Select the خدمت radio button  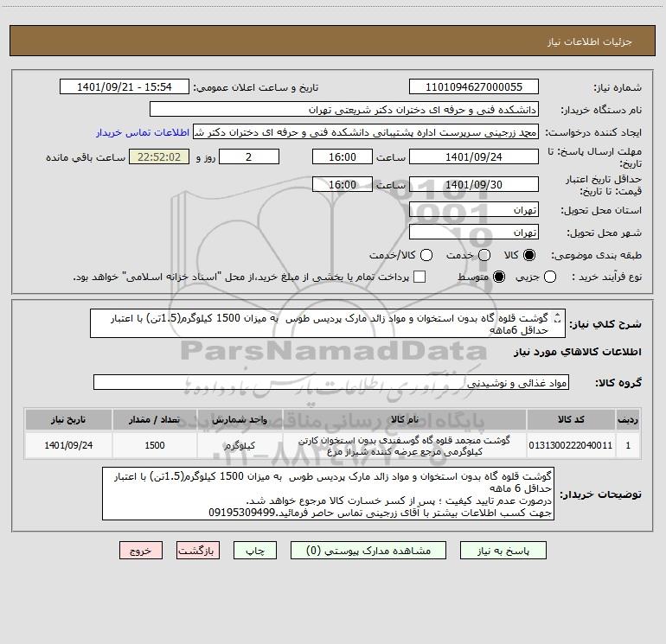[x=484, y=255]
